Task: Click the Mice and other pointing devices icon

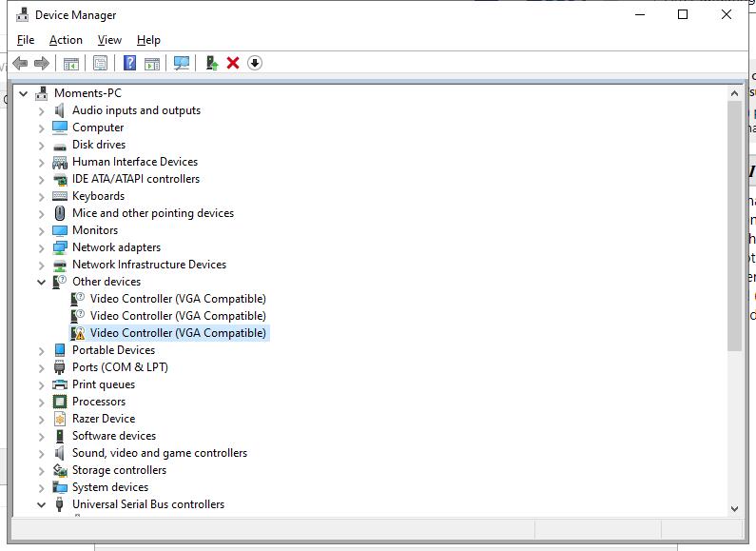Action: tap(60, 213)
